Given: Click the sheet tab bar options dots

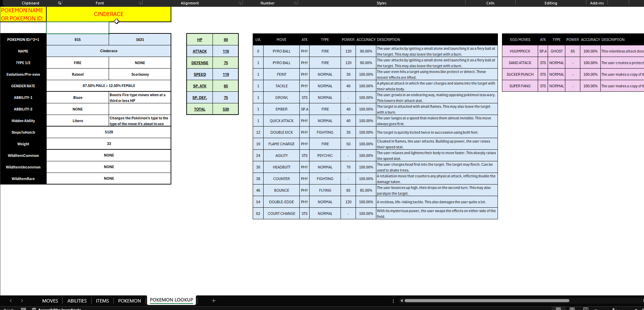Looking at the screenshot, I should tap(393, 301).
